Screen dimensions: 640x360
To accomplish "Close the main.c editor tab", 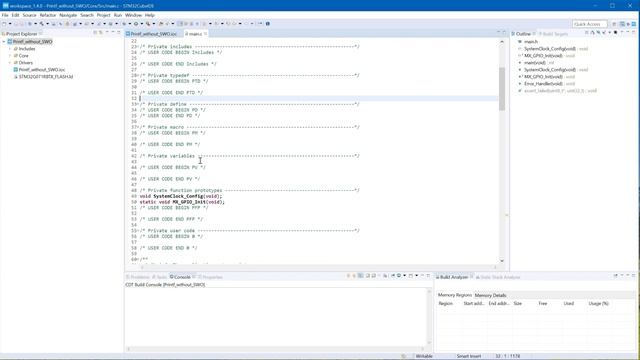I will coord(206,34).
